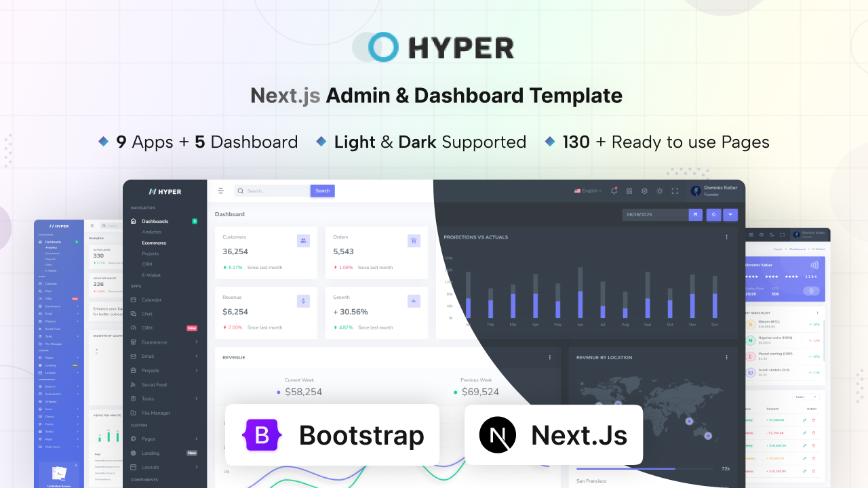Open the notification bell in the dark header

(x=614, y=191)
